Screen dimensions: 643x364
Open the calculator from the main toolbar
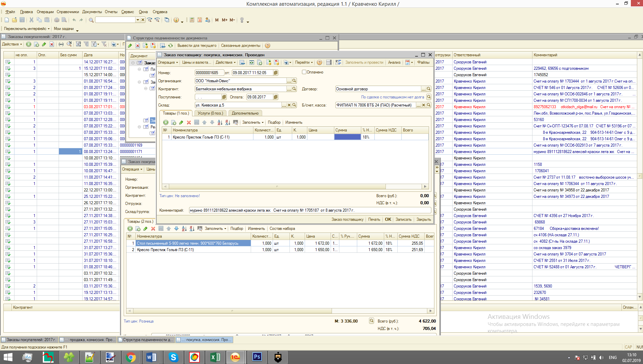[x=192, y=20]
